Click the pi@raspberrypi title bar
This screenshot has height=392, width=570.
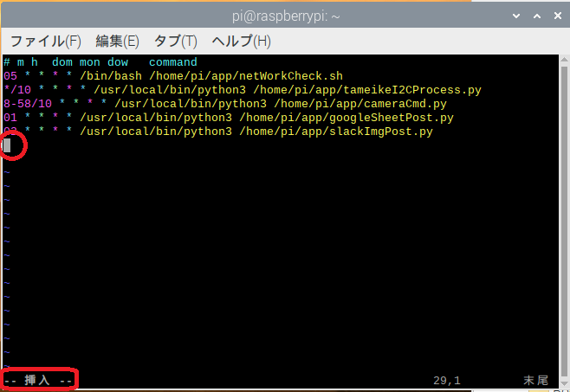pos(284,13)
